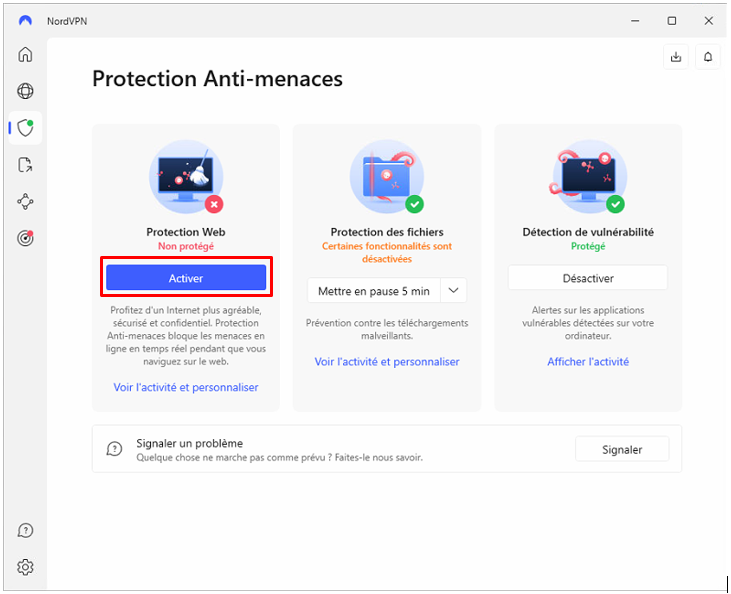
Task: Pause file protection for 5 min
Action: coord(374,291)
